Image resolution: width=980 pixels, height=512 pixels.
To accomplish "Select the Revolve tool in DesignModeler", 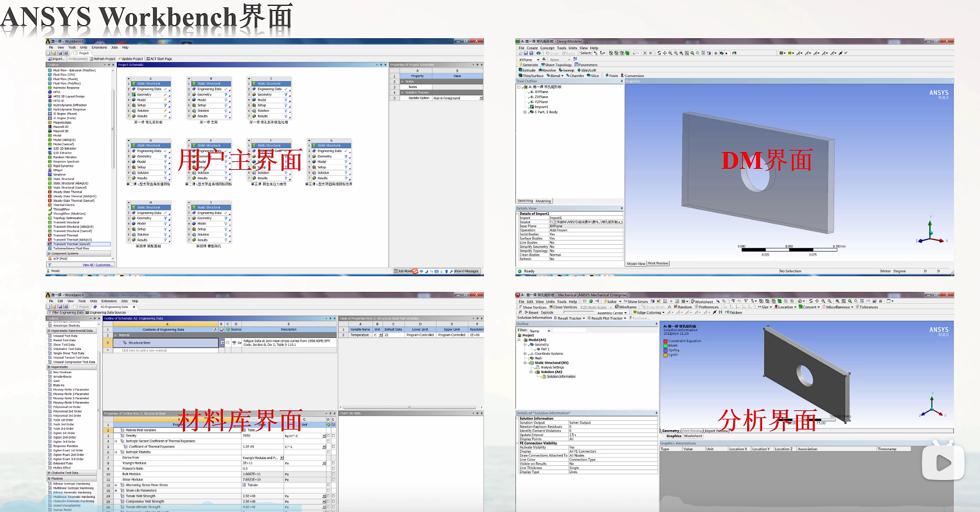I will click(x=547, y=70).
